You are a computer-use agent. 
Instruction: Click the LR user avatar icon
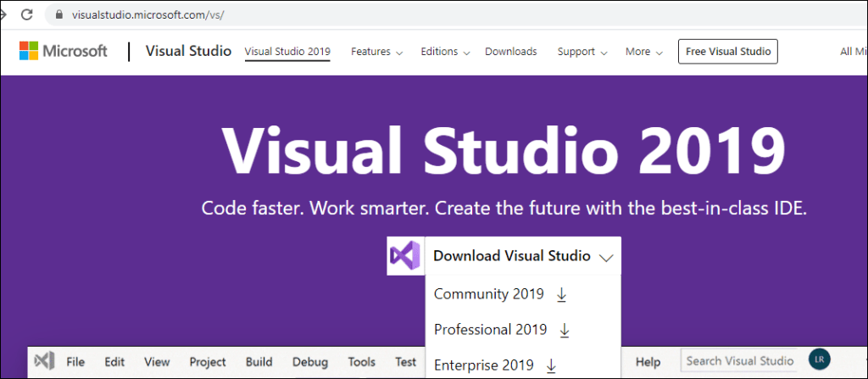819,361
